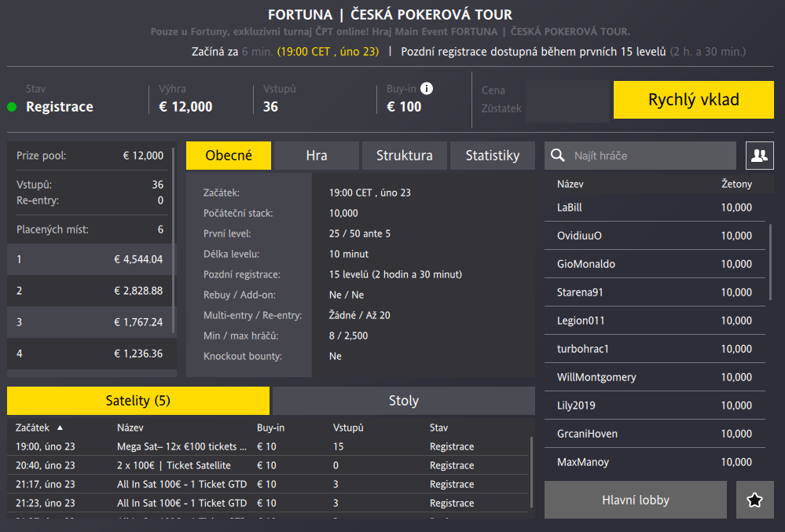The image size is (785, 532).
Task: Click the satellites list scrollbar
Action: pos(531,471)
